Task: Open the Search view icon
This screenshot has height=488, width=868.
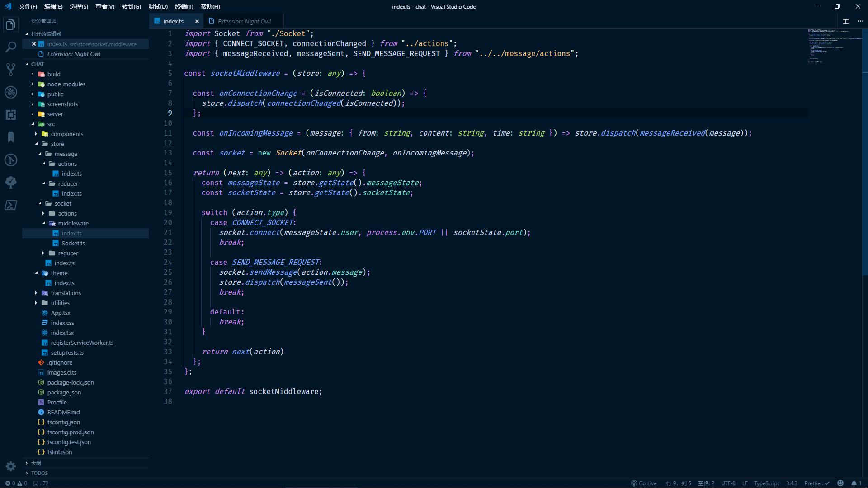Action: point(11,47)
